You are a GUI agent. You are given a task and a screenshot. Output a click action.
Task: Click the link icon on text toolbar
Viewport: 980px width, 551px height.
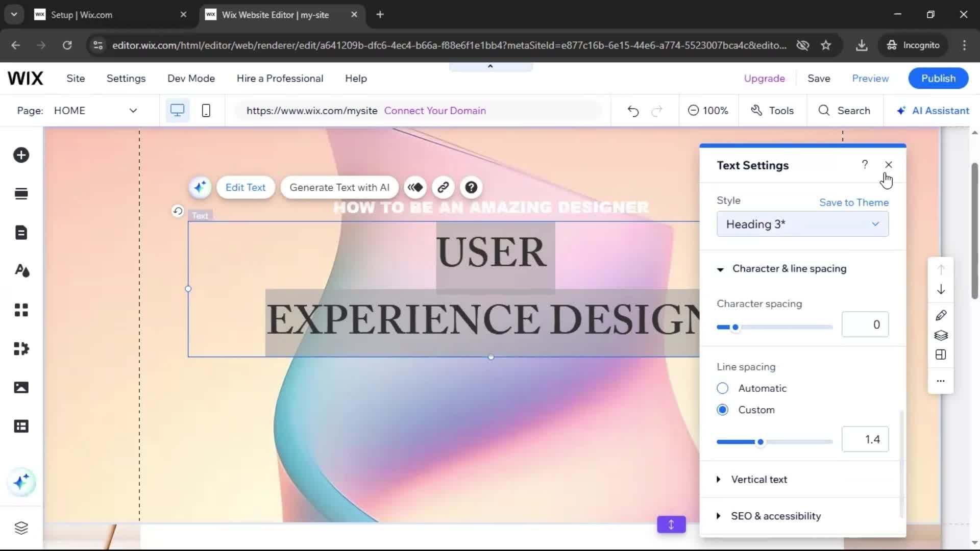[443, 187]
